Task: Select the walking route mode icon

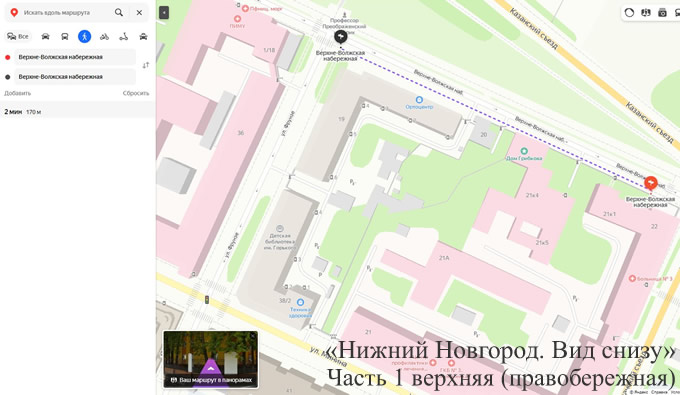Action: tap(85, 36)
